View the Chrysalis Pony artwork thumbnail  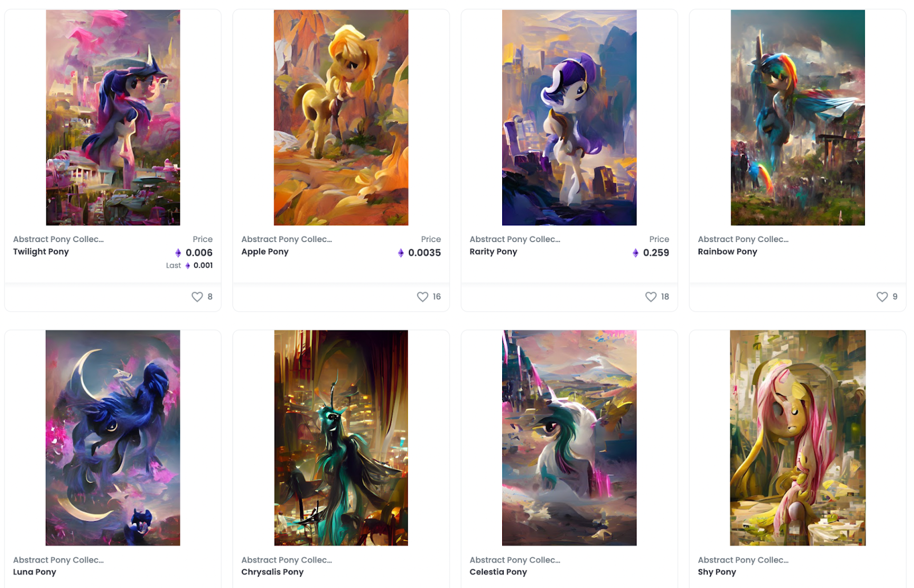(x=341, y=438)
